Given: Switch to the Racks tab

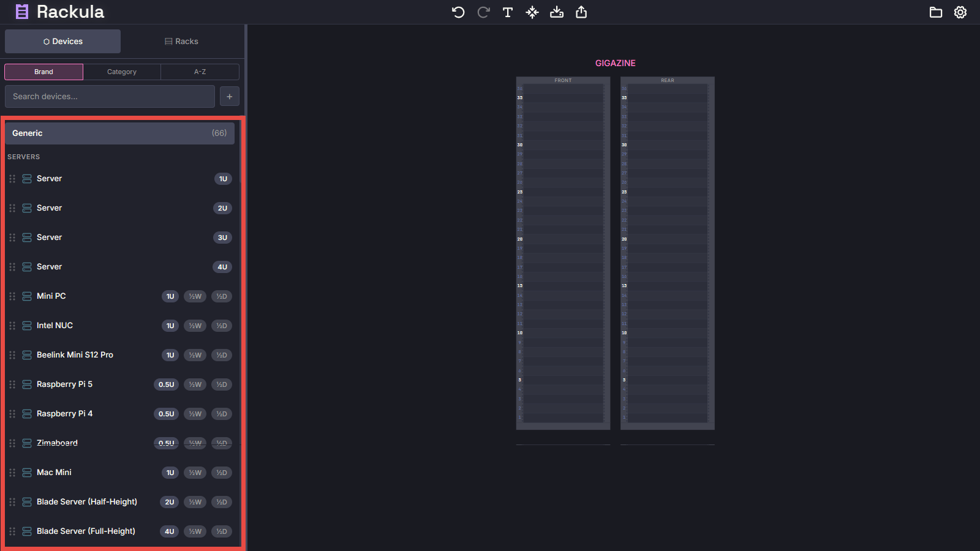Looking at the screenshot, I should tap(181, 42).
